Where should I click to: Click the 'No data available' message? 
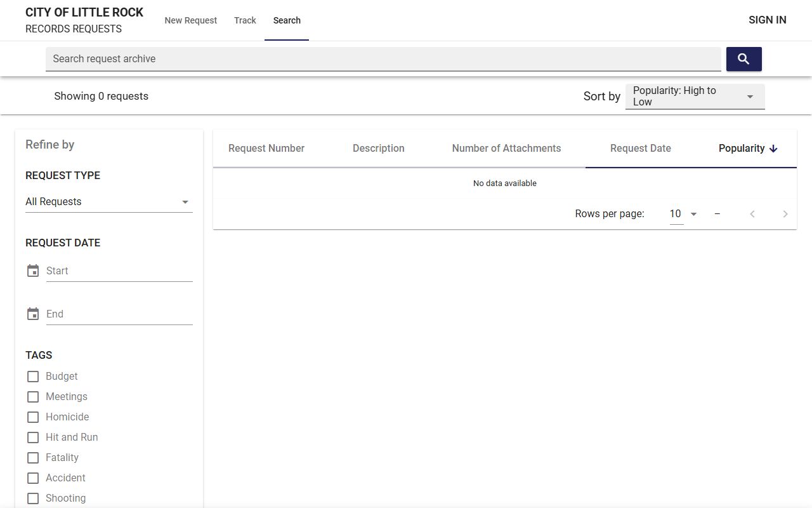[505, 184]
